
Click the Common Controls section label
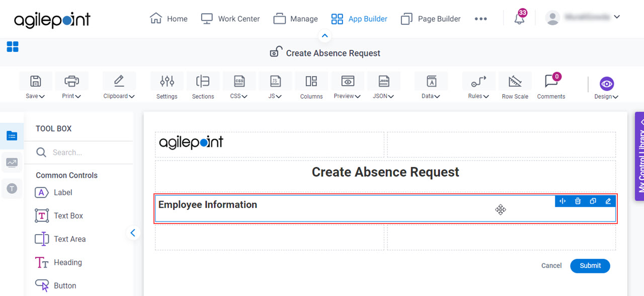click(66, 175)
